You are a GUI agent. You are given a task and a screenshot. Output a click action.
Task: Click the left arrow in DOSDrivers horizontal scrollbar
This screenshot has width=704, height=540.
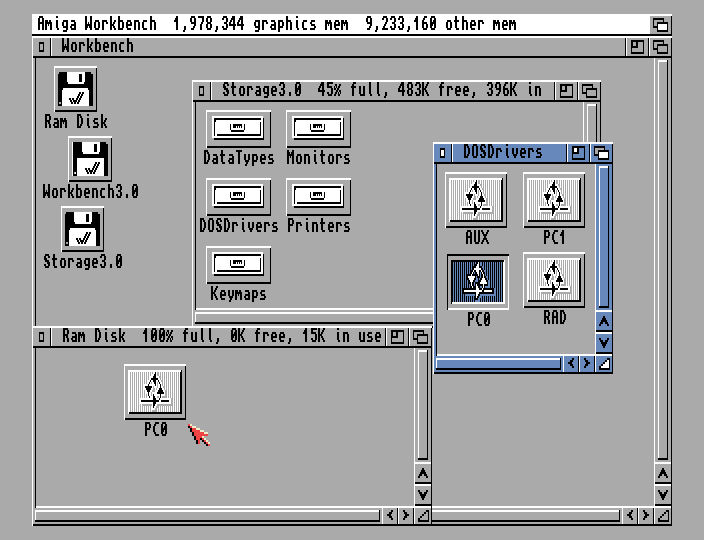pyautogui.click(x=571, y=363)
